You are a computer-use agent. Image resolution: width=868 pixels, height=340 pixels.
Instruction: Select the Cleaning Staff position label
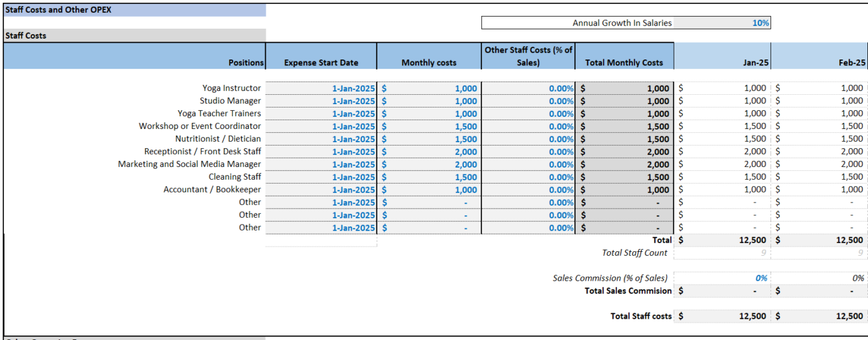[234, 177]
